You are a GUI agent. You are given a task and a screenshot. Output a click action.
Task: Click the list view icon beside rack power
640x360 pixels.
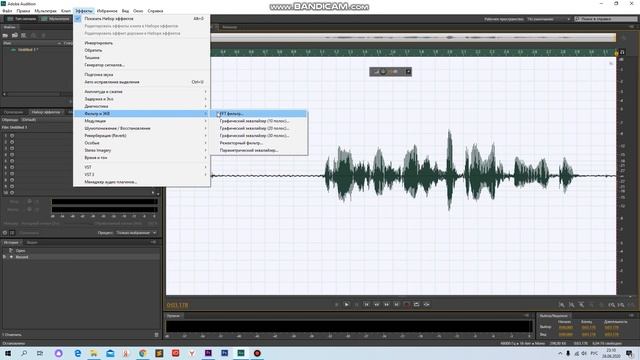(x=12, y=233)
